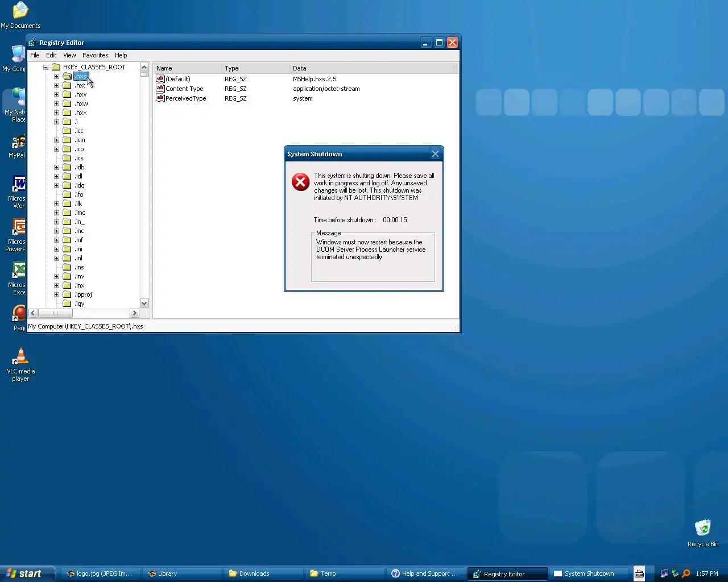Open VLC media player desktop icon
The height and width of the screenshot is (582, 728).
[x=20, y=364]
